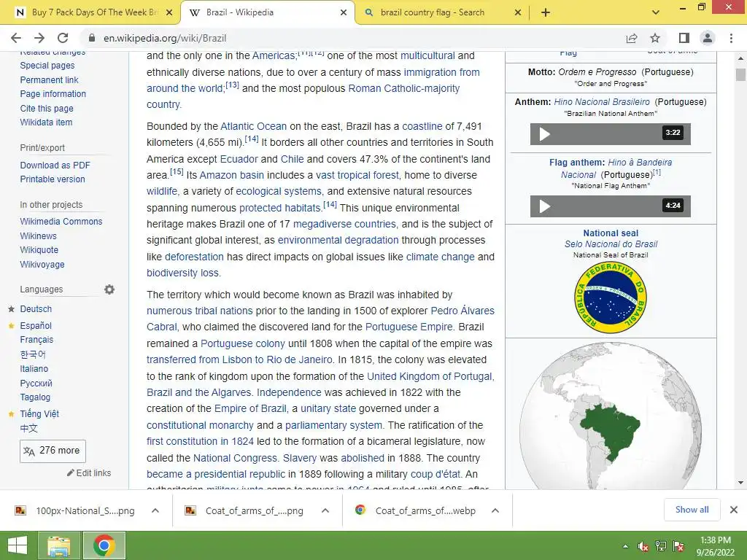Open the Chrome profile avatar menu
747x560 pixels.
(708, 38)
